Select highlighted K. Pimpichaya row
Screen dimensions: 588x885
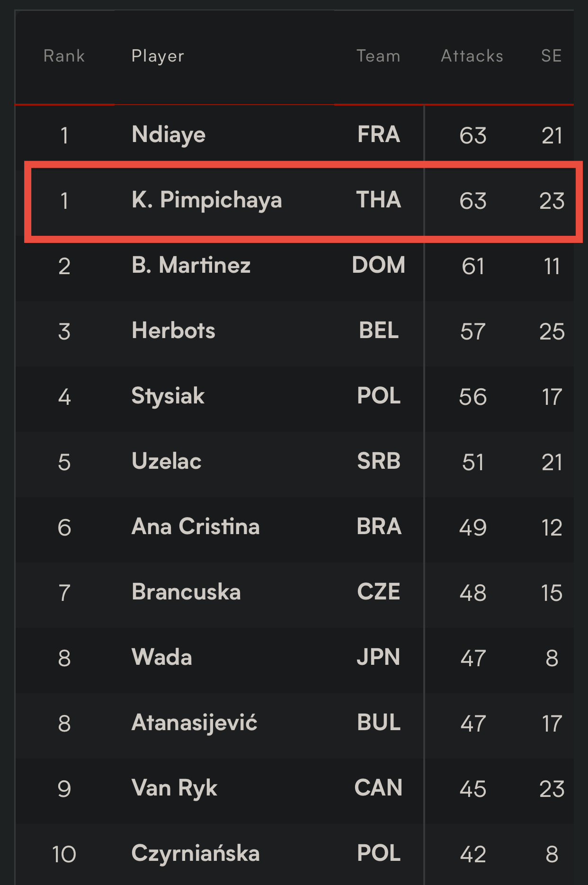point(303,201)
